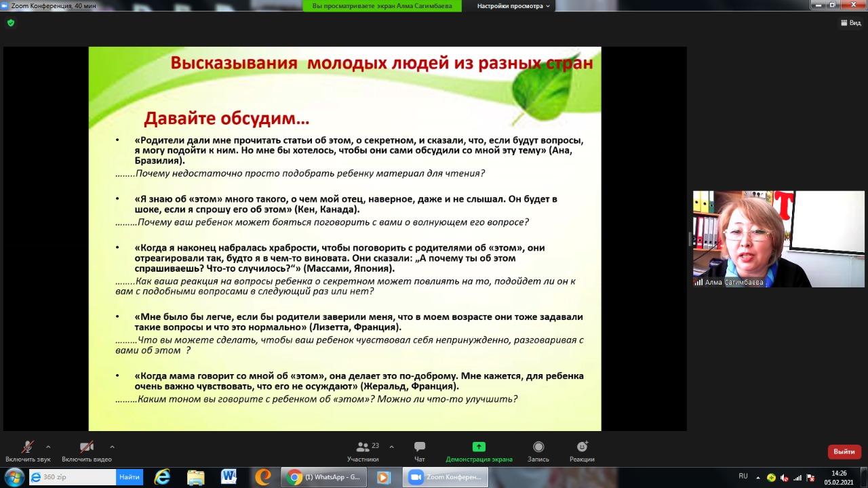Switch to Zoom Конференция taskbar item
Image resolution: width=868 pixels, height=488 pixels.
click(x=446, y=477)
